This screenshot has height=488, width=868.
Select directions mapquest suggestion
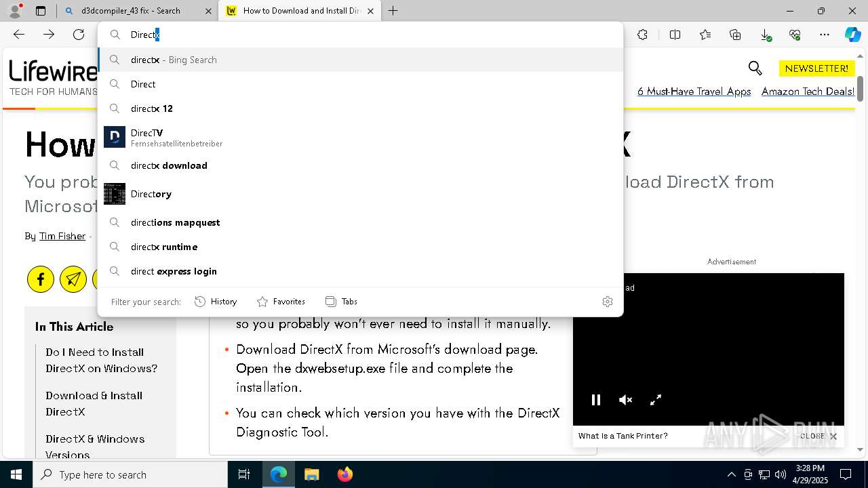coord(361,222)
